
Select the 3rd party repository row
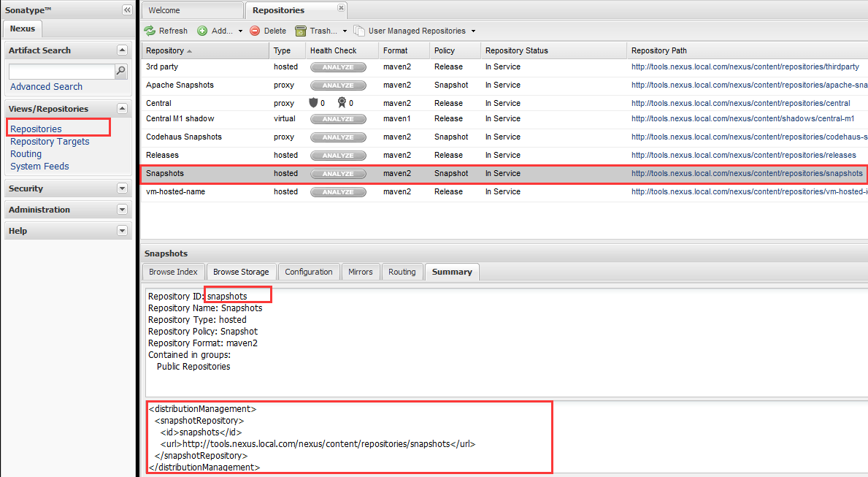pyautogui.click(x=504, y=67)
